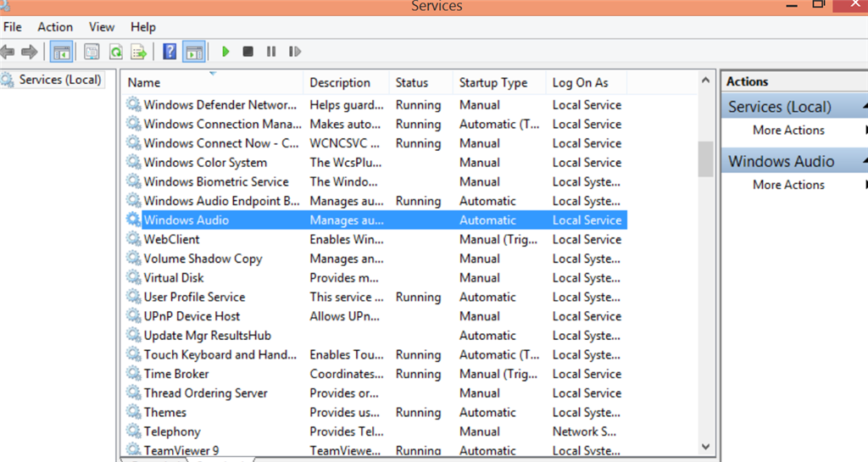Open the Help menu
Viewport: 868px width, 462px height.
point(142,27)
